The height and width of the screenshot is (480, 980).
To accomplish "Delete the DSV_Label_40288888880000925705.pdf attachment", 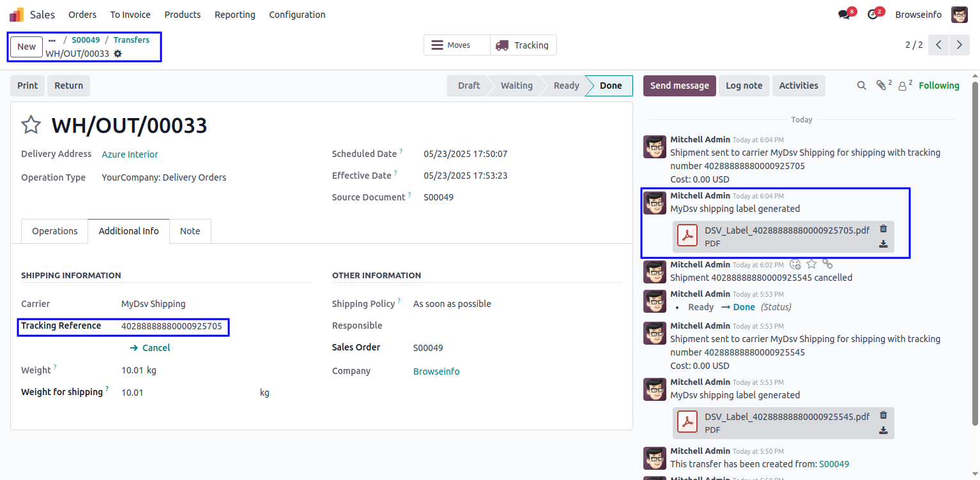I will pyautogui.click(x=884, y=229).
